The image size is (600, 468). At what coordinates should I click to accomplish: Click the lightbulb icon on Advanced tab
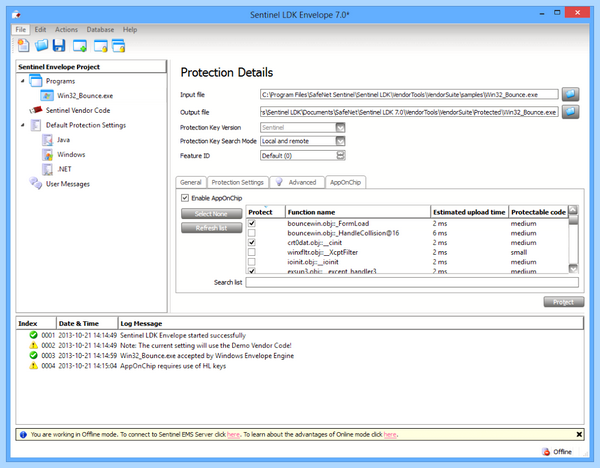(279, 182)
